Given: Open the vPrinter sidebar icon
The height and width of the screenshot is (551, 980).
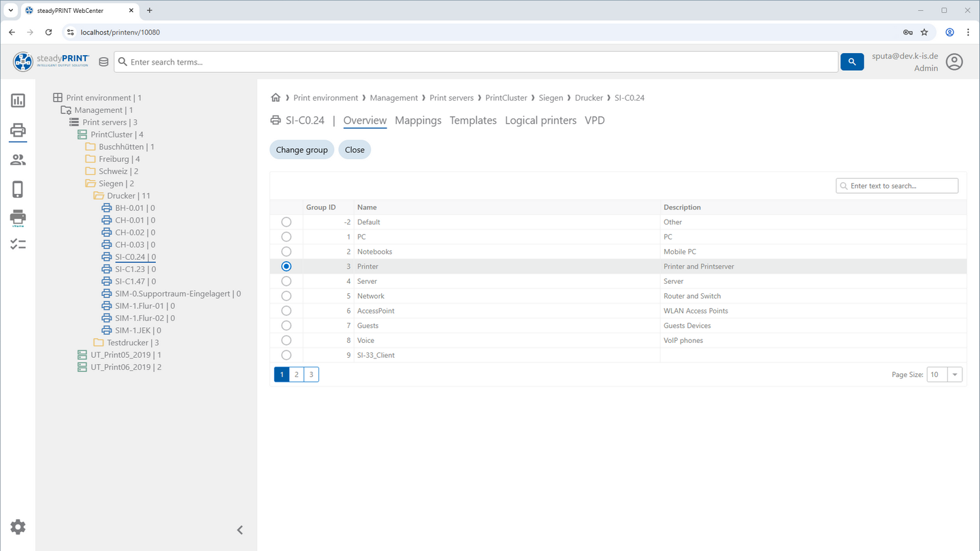Looking at the screenshot, I should [18, 218].
